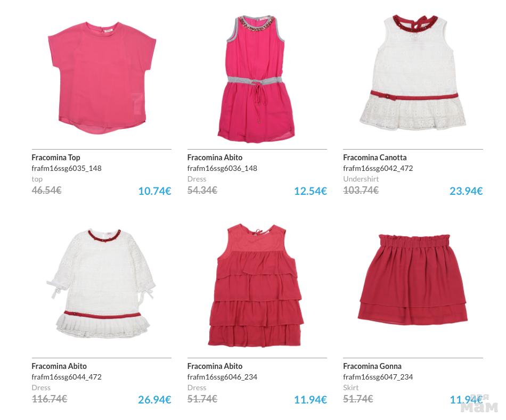Click the 10.74€ sale price

[154, 191]
